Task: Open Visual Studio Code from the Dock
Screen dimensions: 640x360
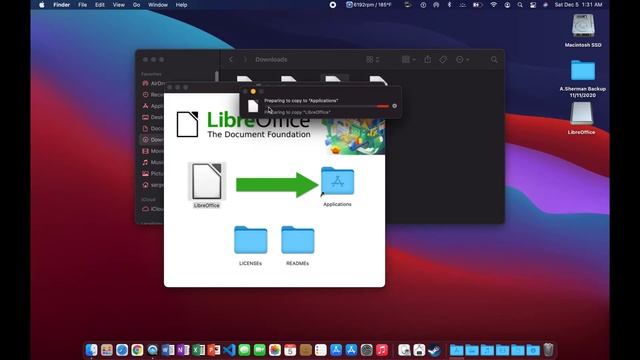Action: point(229,350)
